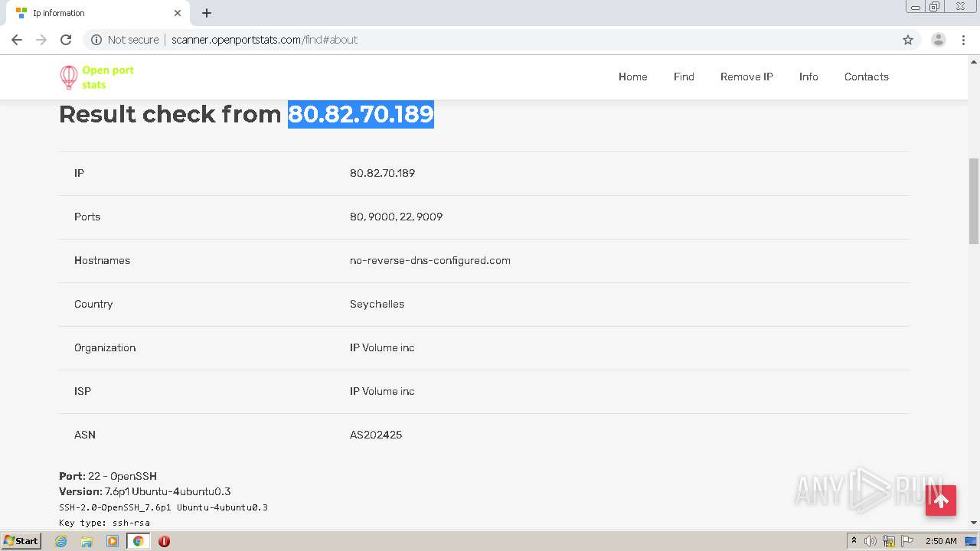Click the Key type: ssh-rsa line
Screen dimensions: 980x551
tap(104, 523)
